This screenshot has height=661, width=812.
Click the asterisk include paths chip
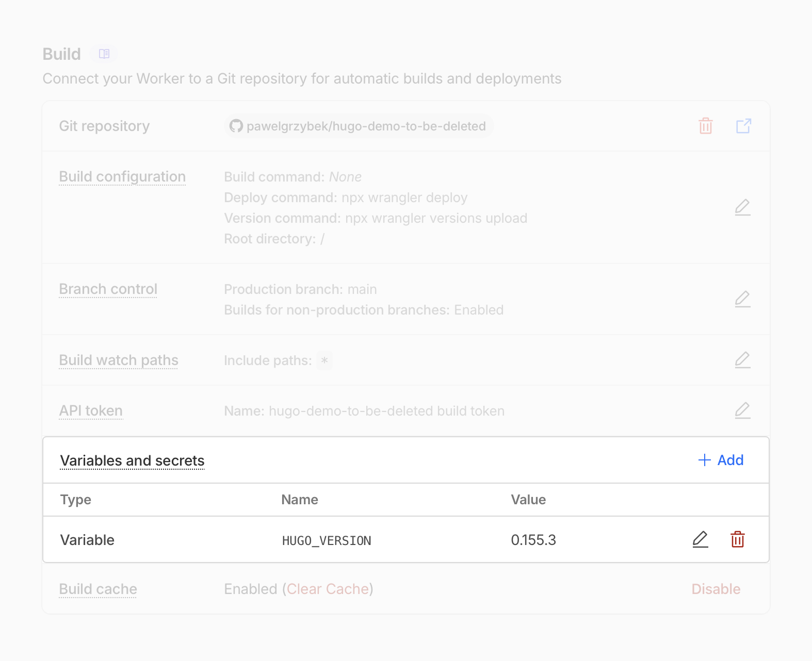tap(324, 361)
